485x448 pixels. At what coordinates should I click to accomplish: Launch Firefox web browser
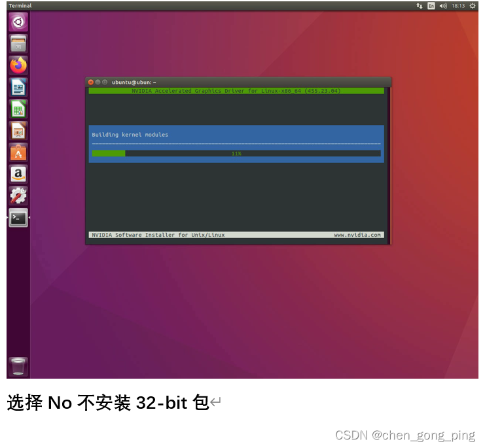pos(18,65)
